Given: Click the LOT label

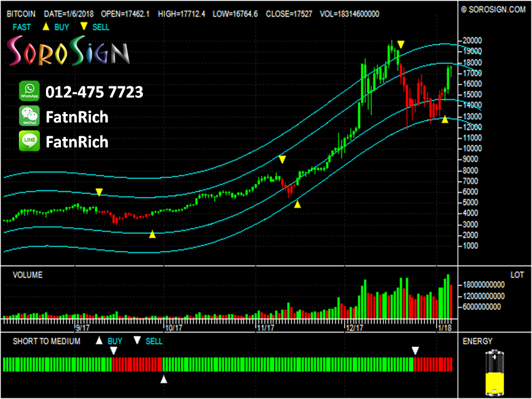Looking at the screenshot, I should click(518, 275).
